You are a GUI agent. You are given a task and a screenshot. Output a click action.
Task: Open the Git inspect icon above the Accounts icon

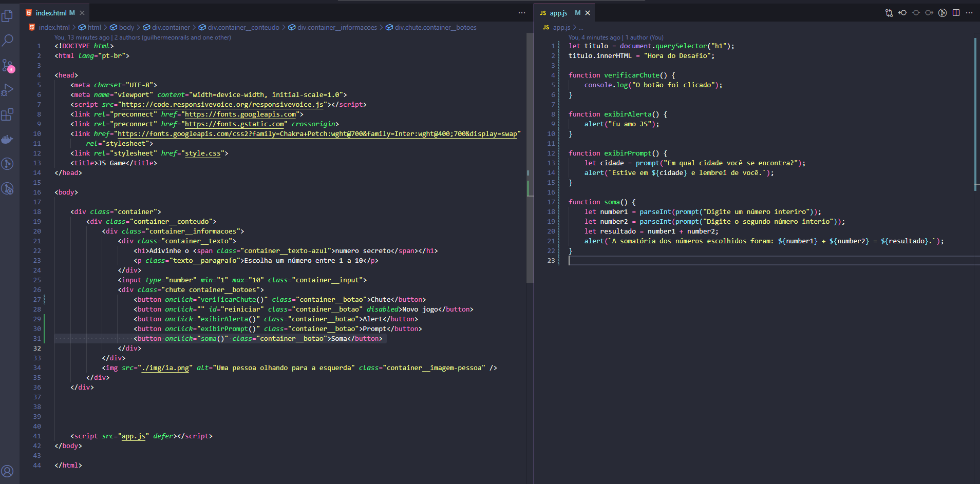click(8, 188)
